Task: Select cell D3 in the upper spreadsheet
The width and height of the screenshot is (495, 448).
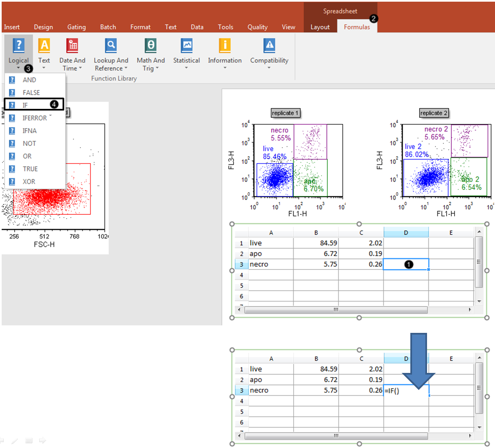Action: coord(405,264)
